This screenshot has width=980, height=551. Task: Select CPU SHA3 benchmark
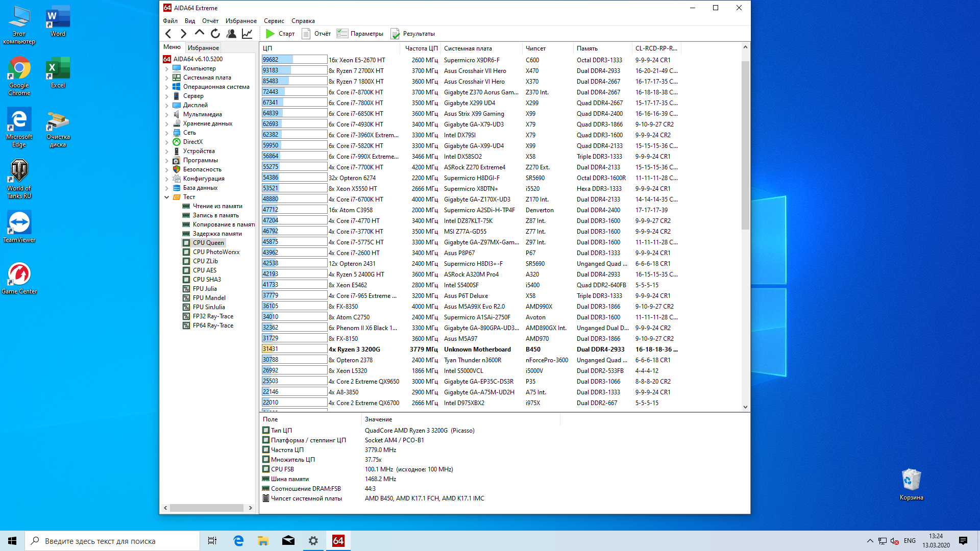pyautogui.click(x=207, y=280)
